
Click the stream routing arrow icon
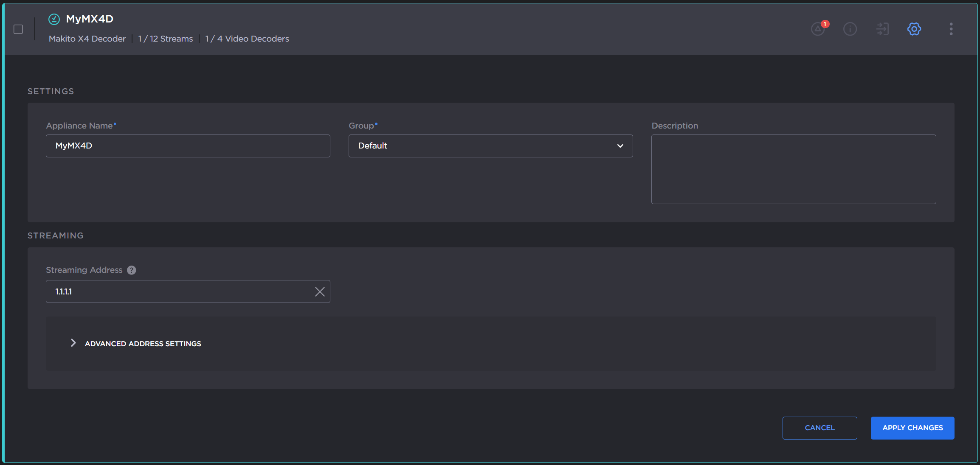pos(882,29)
